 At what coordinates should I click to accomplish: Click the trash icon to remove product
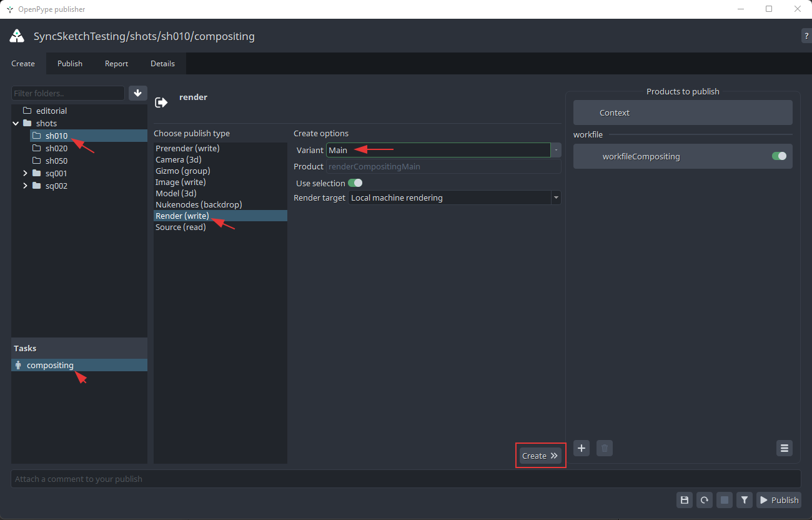[x=604, y=447]
